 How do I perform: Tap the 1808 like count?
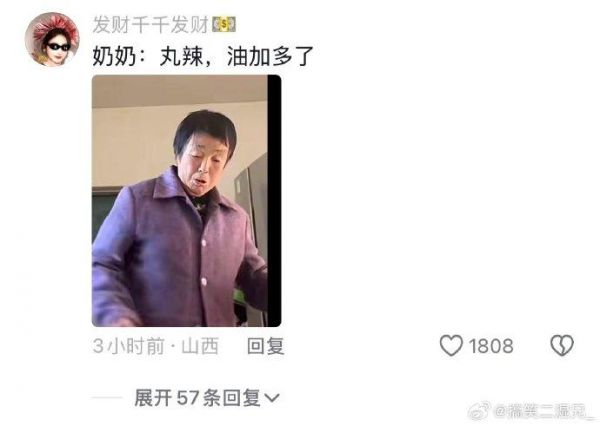[x=491, y=346]
